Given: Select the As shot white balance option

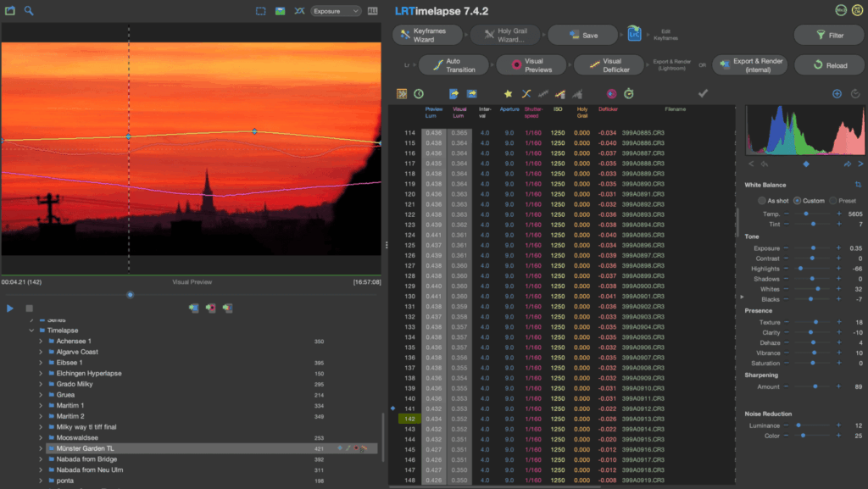Looking at the screenshot, I should (x=762, y=201).
